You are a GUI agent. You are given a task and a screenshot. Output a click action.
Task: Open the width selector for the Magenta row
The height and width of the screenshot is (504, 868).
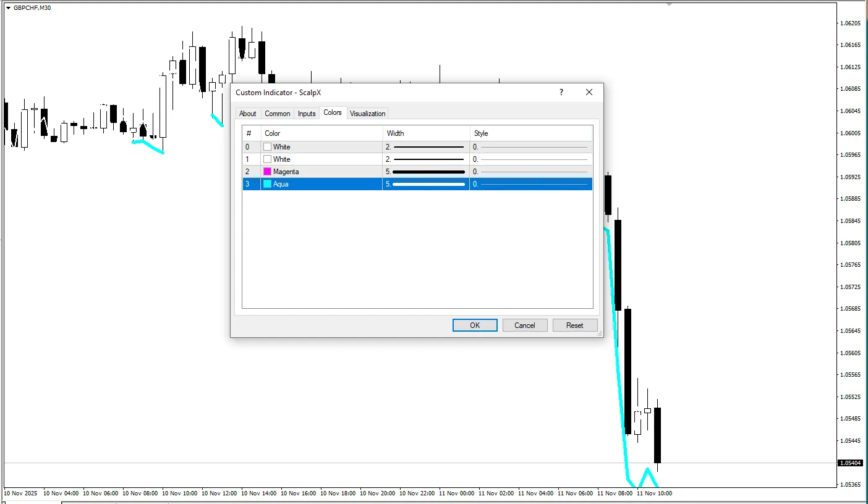point(426,172)
